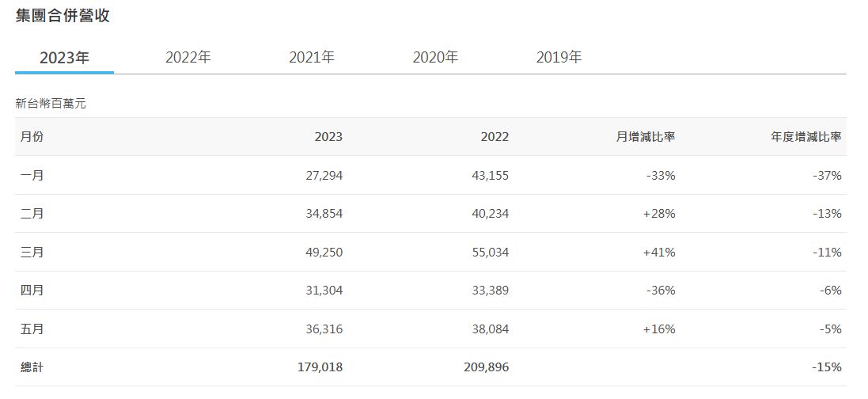Click the 月增減比率 column header
Viewport: 868px width, 399px height.
tap(646, 137)
